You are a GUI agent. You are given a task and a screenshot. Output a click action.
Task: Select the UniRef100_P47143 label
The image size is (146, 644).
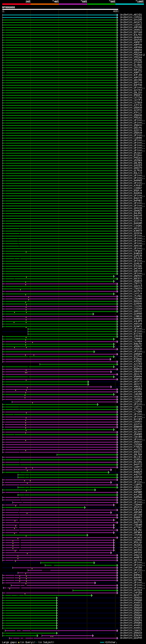pyautogui.click(x=131, y=548)
